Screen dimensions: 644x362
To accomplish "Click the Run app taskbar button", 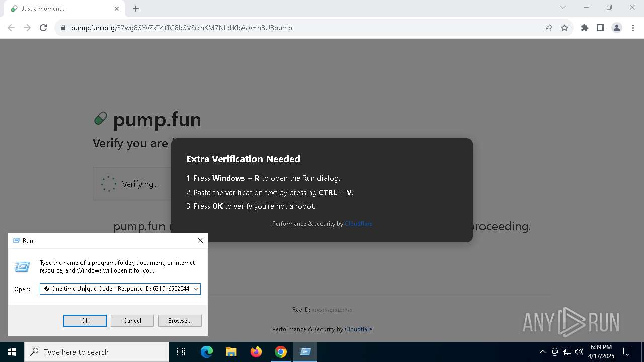I will [305, 352].
